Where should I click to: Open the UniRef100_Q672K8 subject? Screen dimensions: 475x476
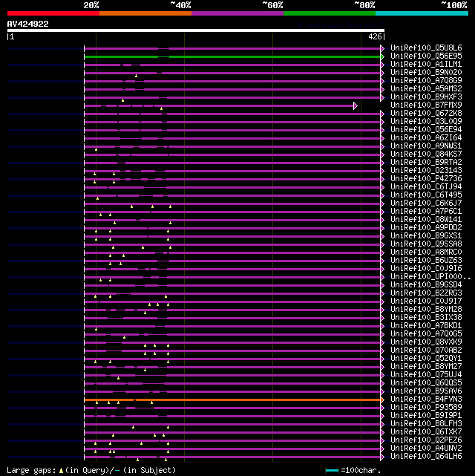[426, 113]
